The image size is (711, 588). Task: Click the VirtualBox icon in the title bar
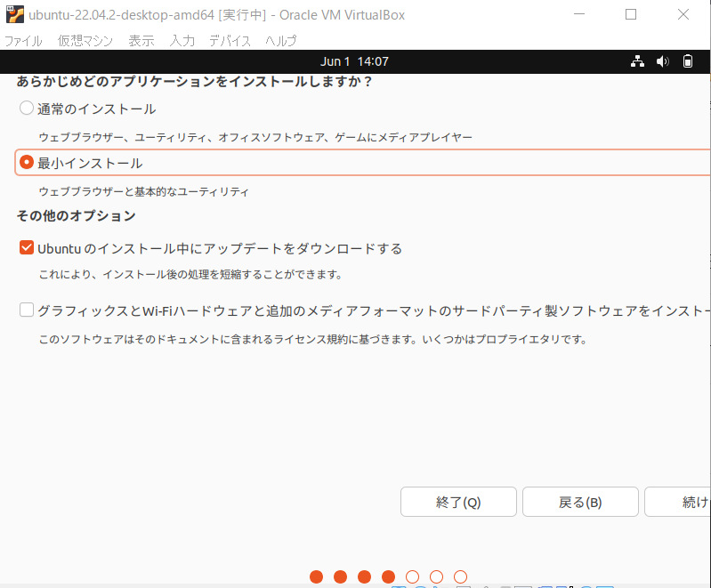[x=14, y=14]
